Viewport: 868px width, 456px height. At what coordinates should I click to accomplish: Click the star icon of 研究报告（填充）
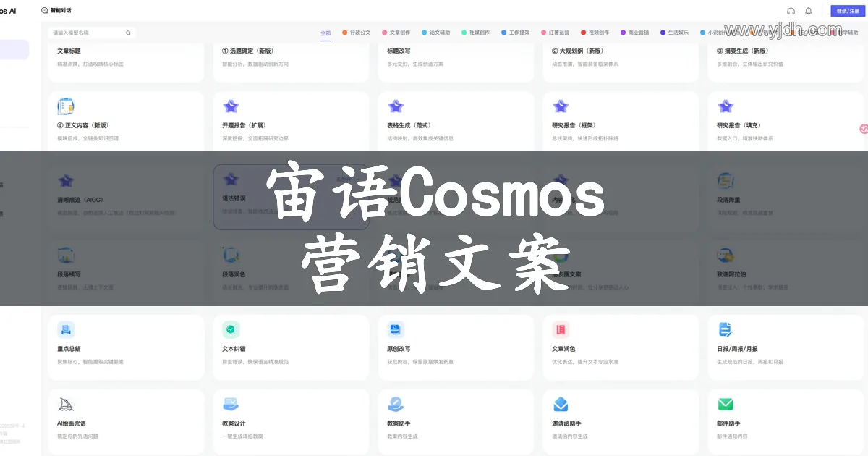[726, 106]
